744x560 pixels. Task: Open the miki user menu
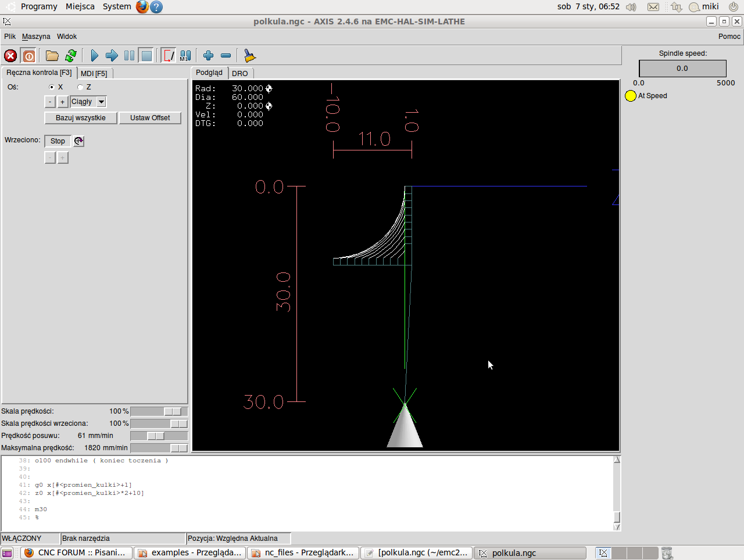(704, 7)
